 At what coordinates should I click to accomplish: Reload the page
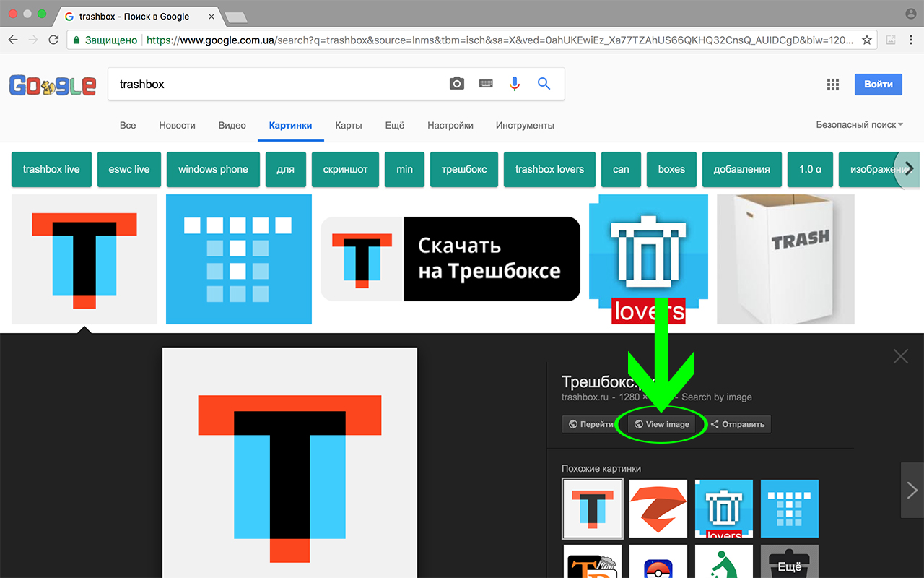tap(53, 40)
